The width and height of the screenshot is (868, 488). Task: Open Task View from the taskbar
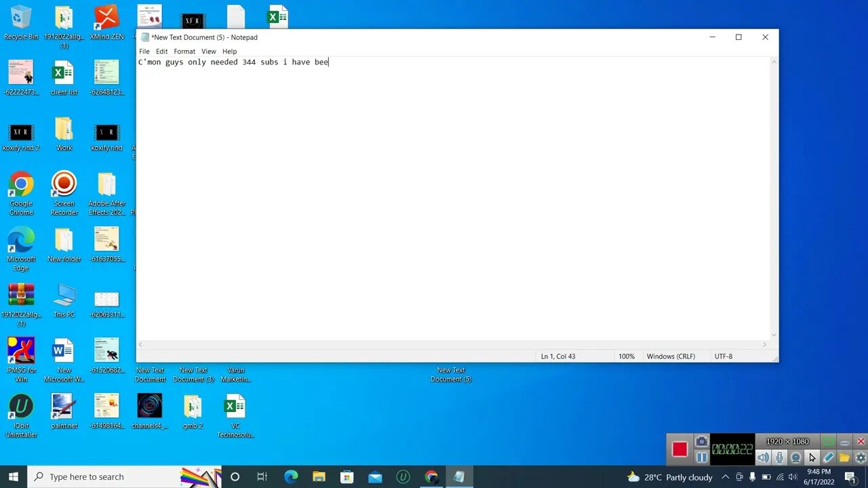pos(262,476)
